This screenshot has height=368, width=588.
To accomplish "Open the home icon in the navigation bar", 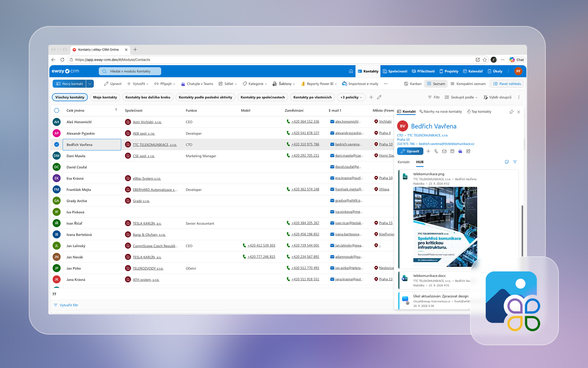I will [351, 71].
